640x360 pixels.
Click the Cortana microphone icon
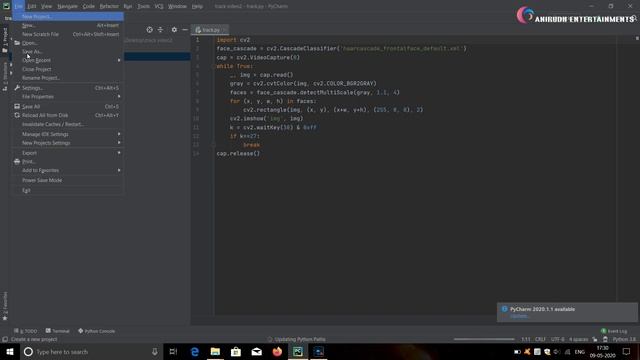pos(155,351)
